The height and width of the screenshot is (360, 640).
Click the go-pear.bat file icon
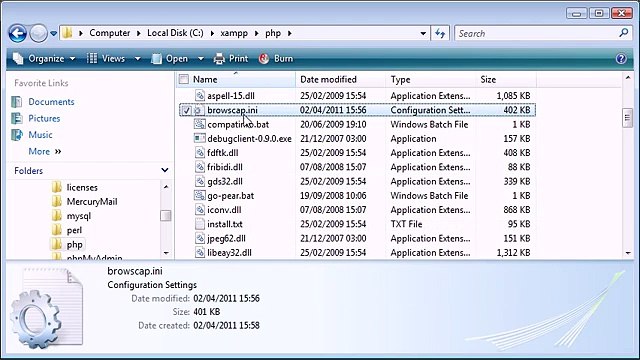(x=200, y=196)
